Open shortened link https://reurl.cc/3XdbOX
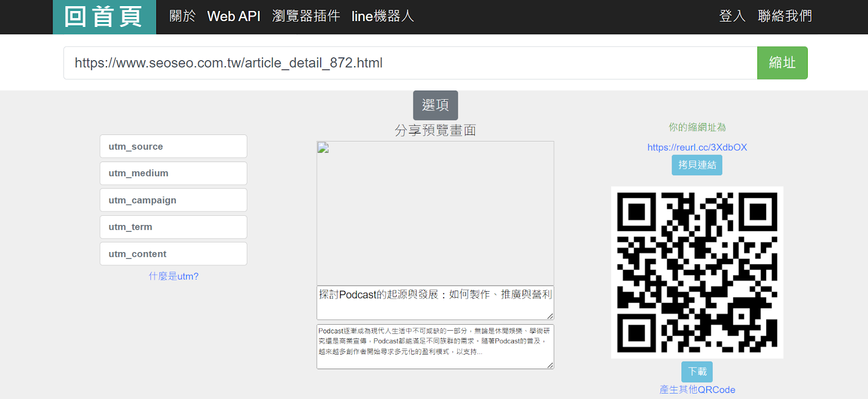 pos(697,147)
